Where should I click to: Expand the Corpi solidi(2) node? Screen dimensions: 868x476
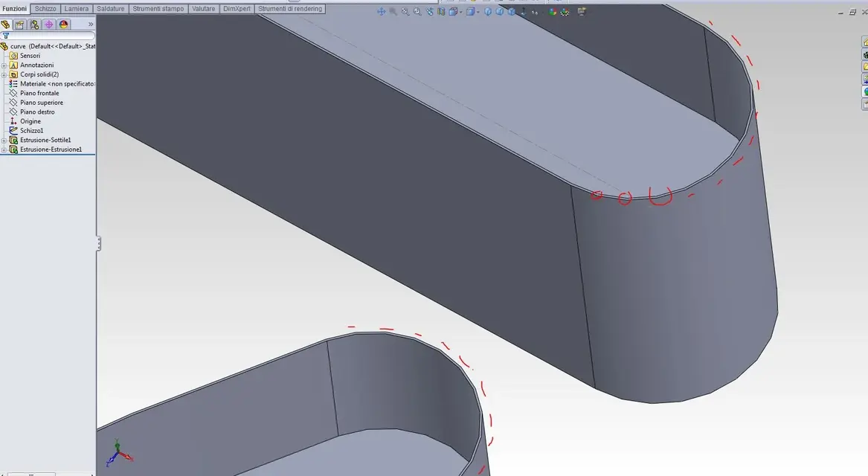pyautogui.click(x=4, y=74)
